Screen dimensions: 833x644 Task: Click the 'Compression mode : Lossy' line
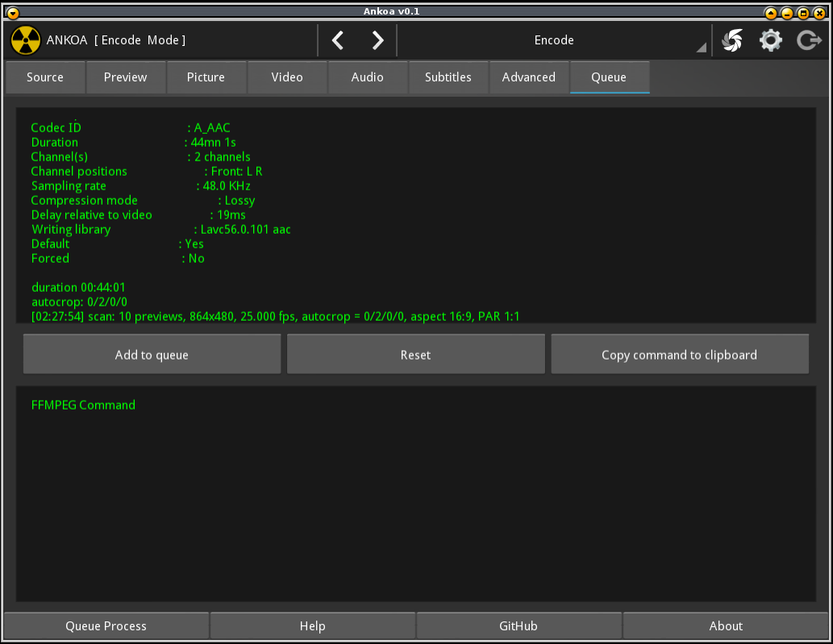point(143,201)
